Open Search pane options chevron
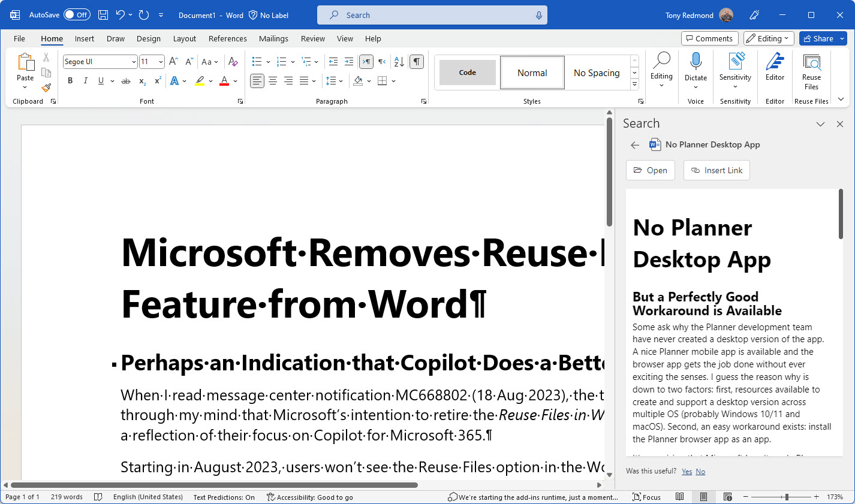Screen dimensions: 855x504 pos(820,124)
